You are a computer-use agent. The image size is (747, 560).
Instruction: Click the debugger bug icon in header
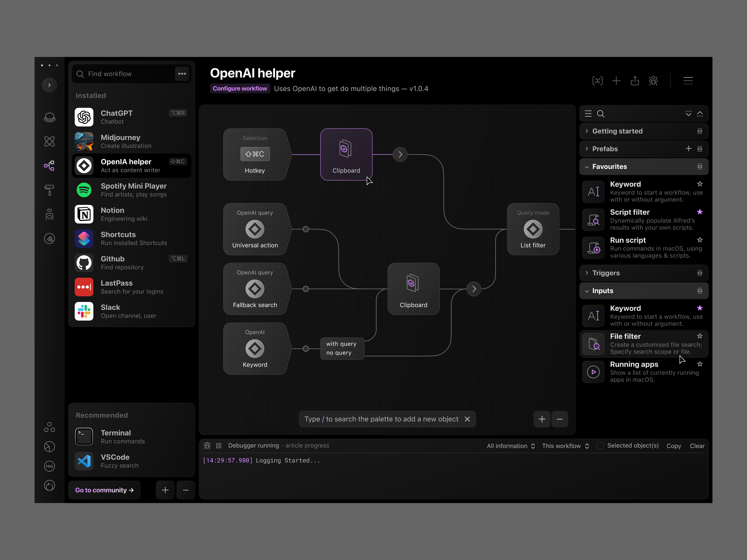(x=653, y=81)
